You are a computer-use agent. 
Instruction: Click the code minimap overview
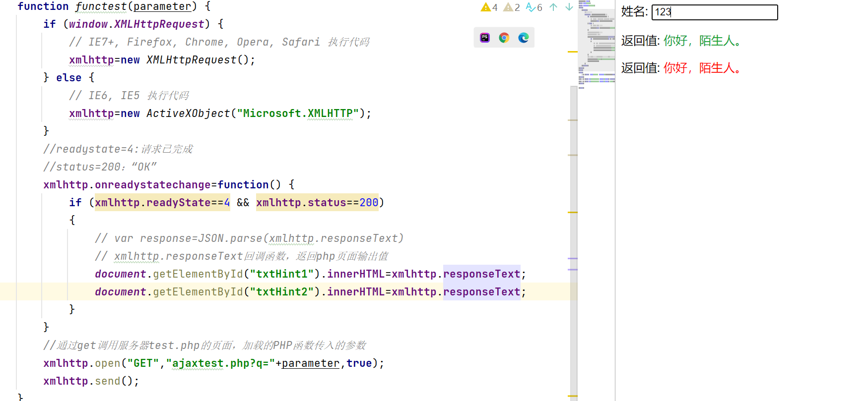point(597,45)
